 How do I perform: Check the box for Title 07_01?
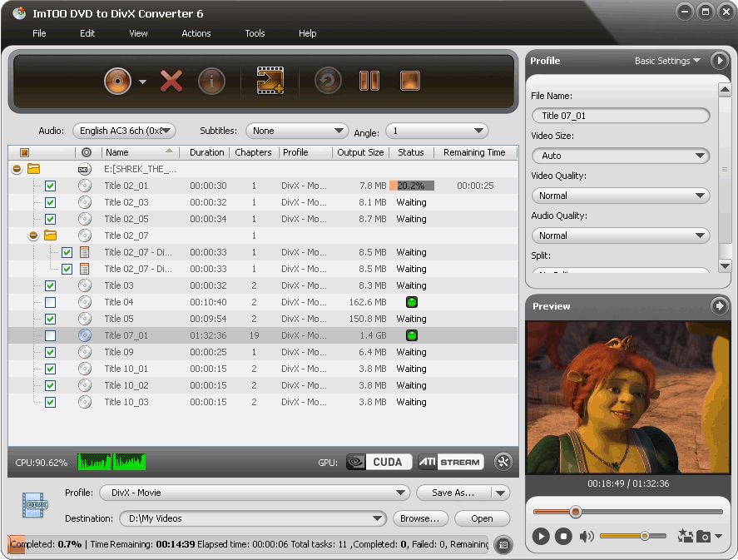click(x=51, y=335)
